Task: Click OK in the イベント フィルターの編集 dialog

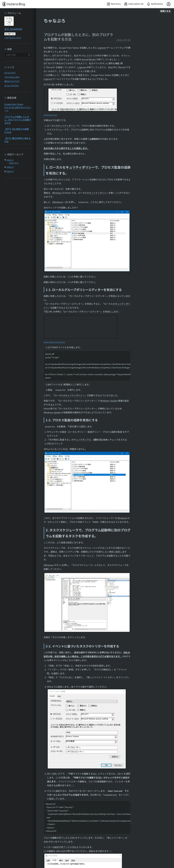Action: tap(106, 765)
